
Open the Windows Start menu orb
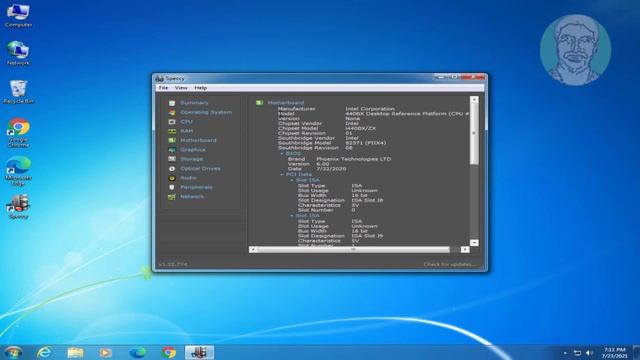[x=13, y=352]
